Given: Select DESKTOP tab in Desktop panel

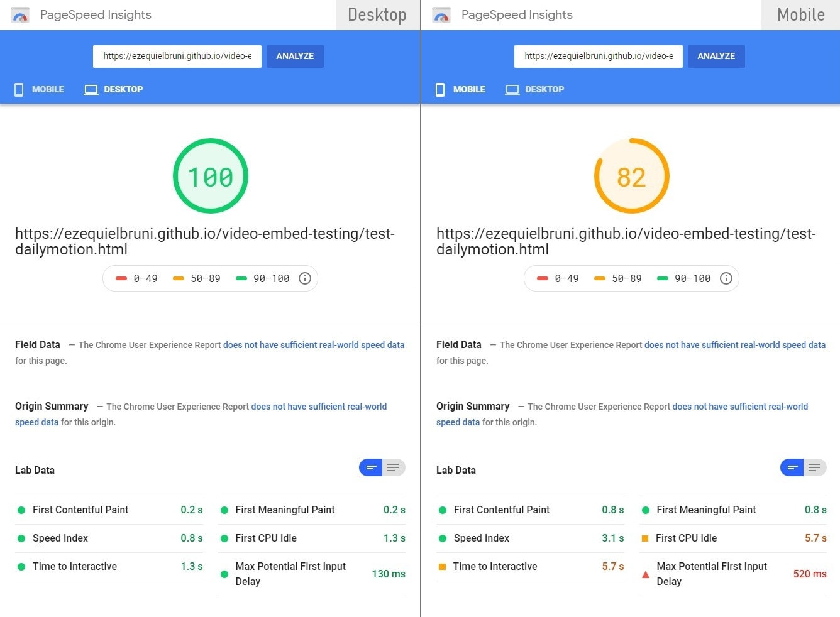Looking at the screenshot, I should [x=114, y=89].
